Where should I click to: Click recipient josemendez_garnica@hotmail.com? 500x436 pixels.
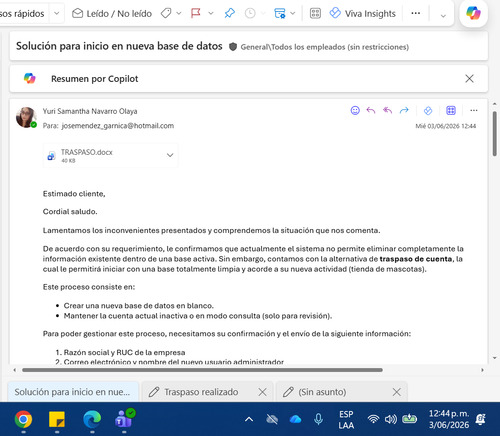coord(118,126)
